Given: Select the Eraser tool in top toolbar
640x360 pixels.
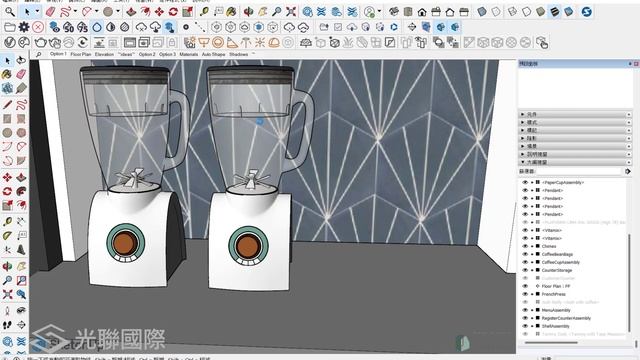Looking at the screenshot, I should point(50,12).
